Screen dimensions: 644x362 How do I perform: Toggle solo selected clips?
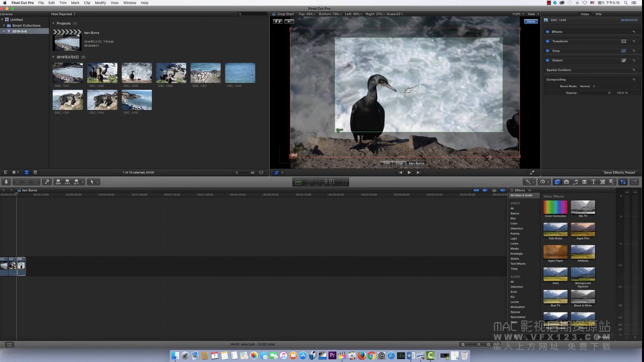[494, 190]
